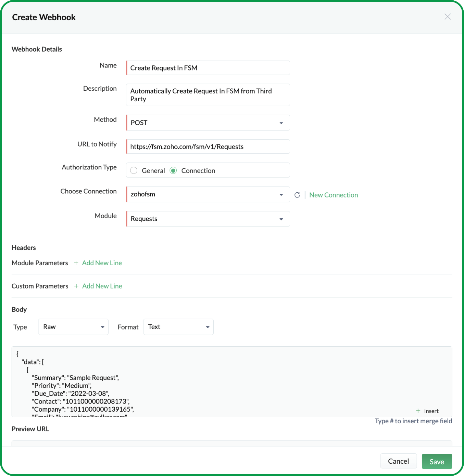Edit the URL to Notify field

click(x=208, y=146)
